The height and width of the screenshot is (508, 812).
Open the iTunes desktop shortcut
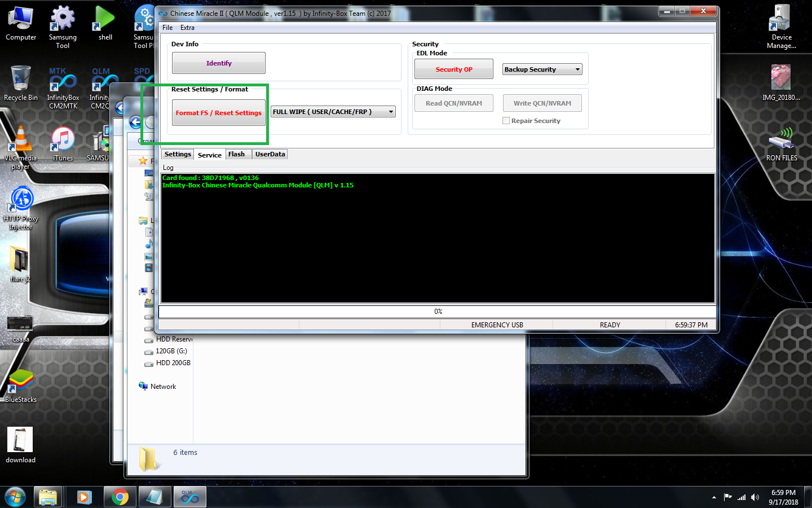click(x=63, y=144)
